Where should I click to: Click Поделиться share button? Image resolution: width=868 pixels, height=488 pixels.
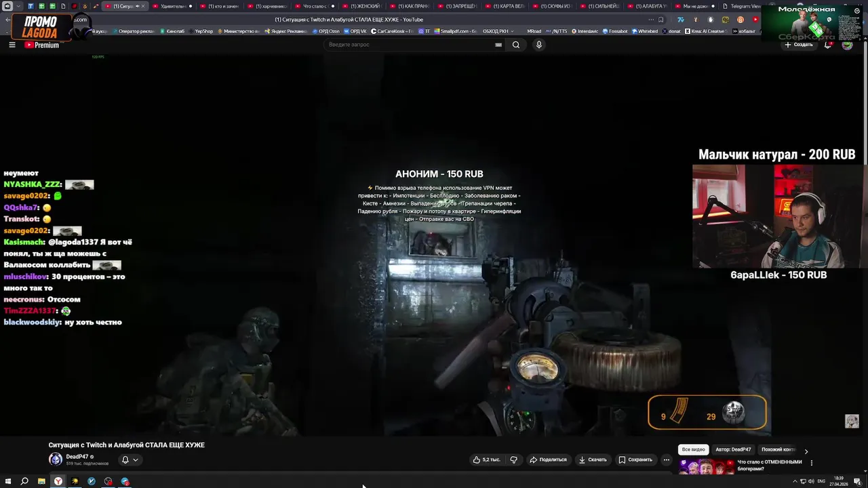(x=548, y=460)
